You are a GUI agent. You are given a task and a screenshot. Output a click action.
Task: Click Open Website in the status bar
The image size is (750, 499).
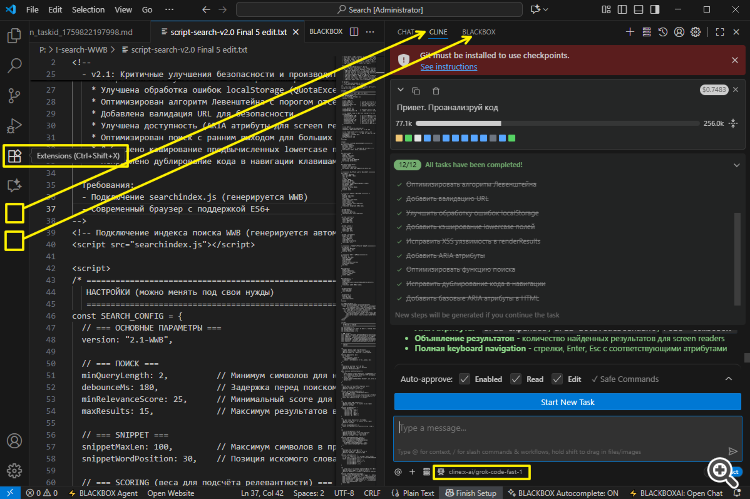[171, 493]
